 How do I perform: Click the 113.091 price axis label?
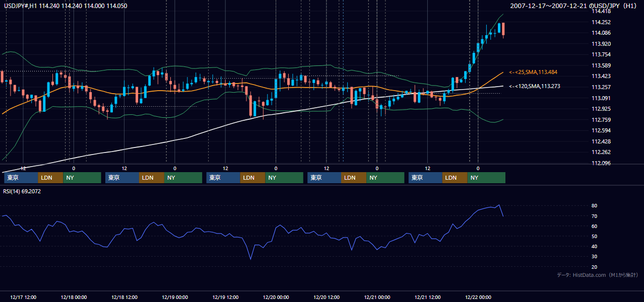point(602,98)
